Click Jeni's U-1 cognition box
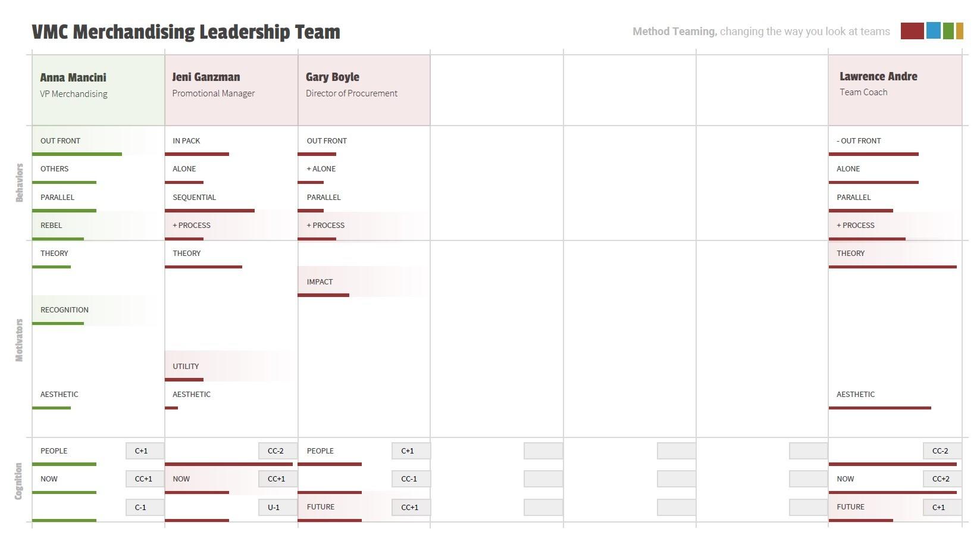The width and height of the screenshot is (980, 541). point(278,508)
